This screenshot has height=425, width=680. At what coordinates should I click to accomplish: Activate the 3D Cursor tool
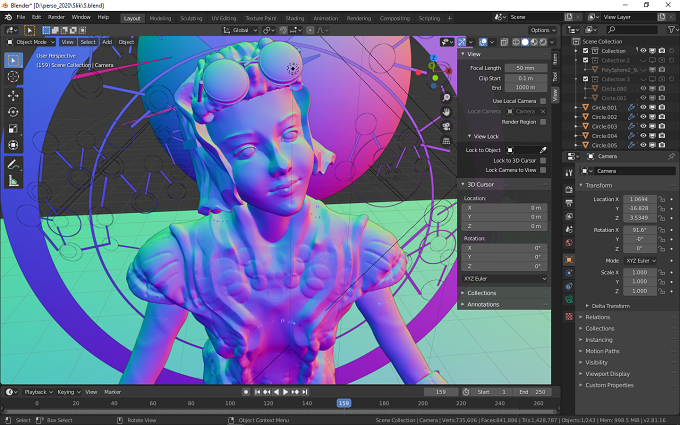pos(13,77)
